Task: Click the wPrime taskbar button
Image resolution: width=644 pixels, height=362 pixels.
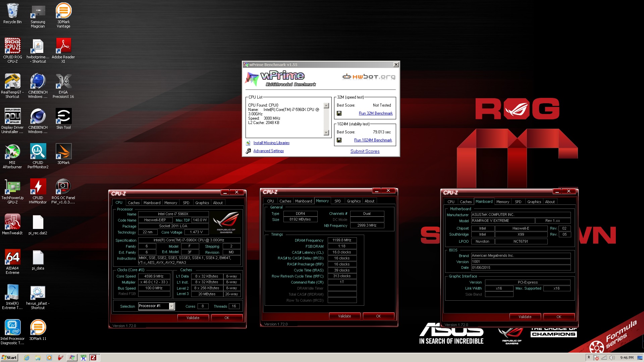Action: [72, 358]
